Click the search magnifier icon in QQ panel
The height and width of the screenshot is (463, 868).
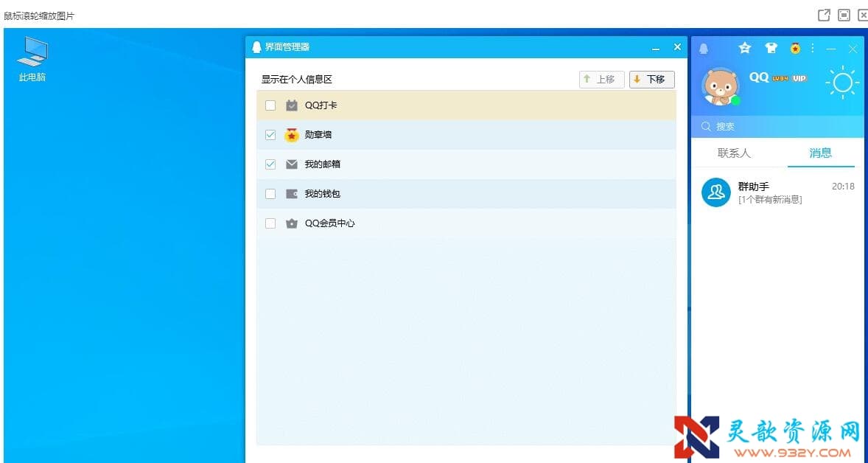(706, 127)
